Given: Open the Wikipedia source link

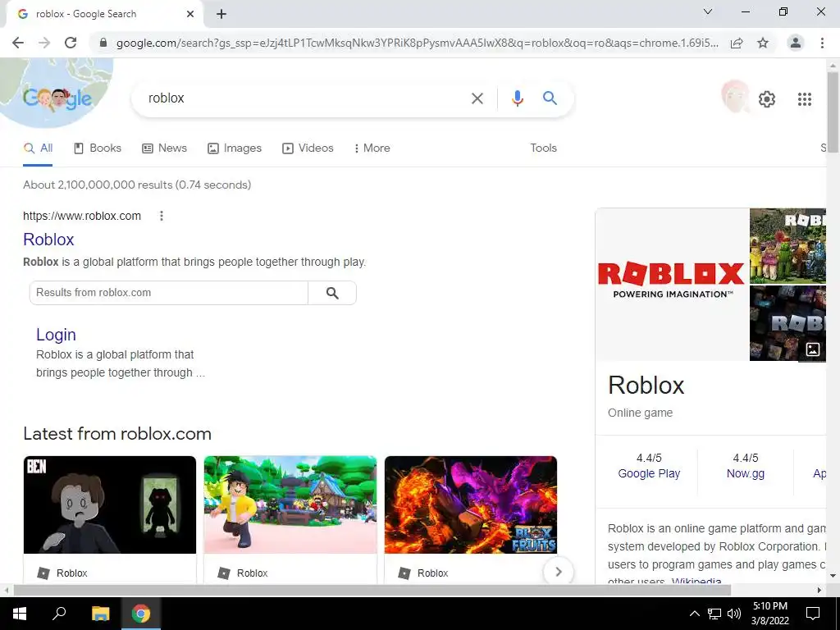Looking at the screenshot, I should 696,582.
